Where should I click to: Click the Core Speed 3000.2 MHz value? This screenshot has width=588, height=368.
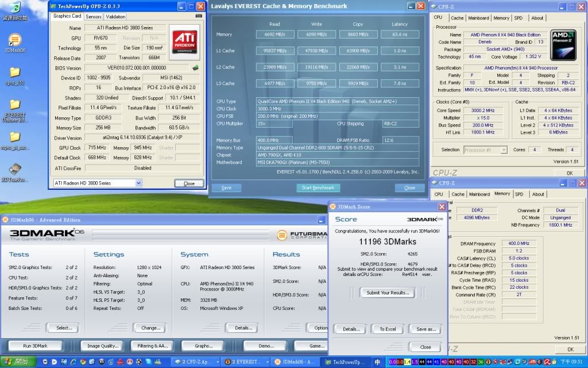482,110
